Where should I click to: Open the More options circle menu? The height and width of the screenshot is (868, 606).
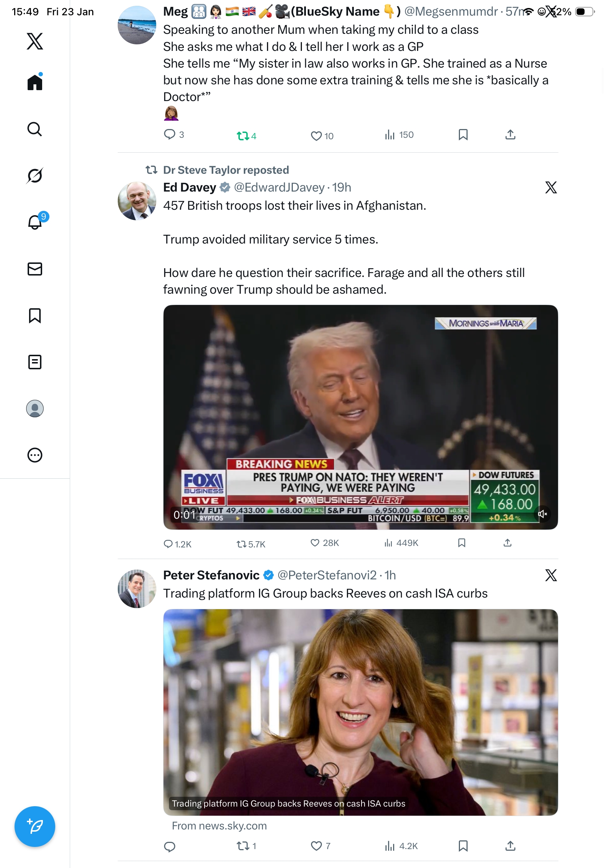coord(35,455)
